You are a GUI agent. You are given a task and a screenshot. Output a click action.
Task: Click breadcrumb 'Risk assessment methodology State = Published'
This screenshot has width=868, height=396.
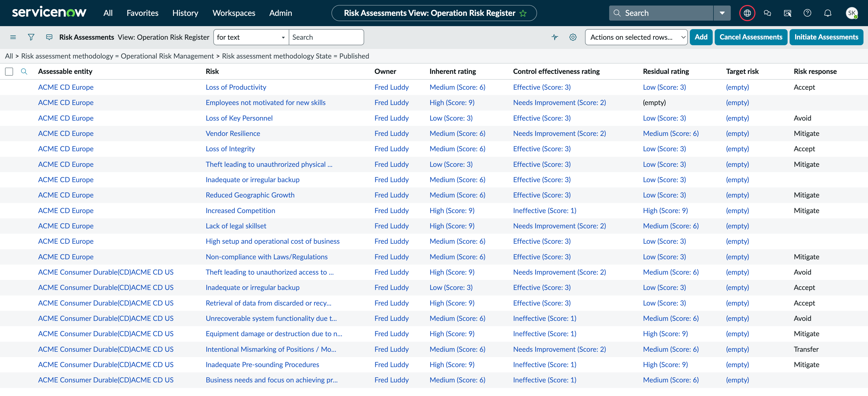coord(295,56)
